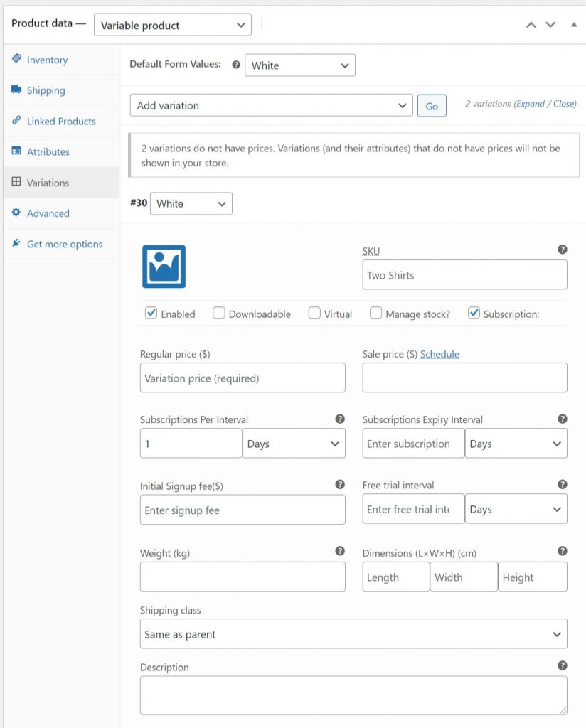Image resolution: width=586 pixels, height=728 pixels.
Task: Uncheck the Subscription checkbox
Action: (x=474, y=312)
